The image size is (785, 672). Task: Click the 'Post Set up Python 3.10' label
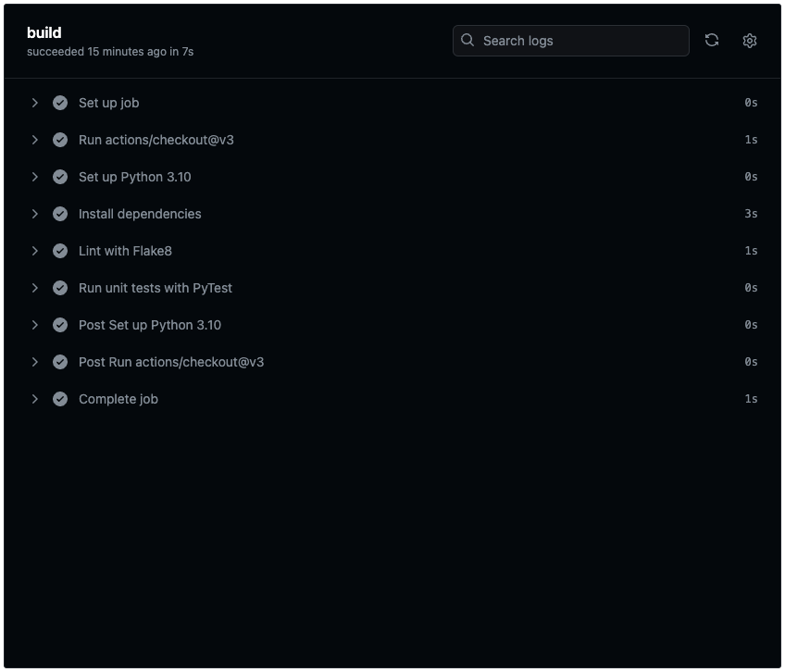[x=150, y=326]
